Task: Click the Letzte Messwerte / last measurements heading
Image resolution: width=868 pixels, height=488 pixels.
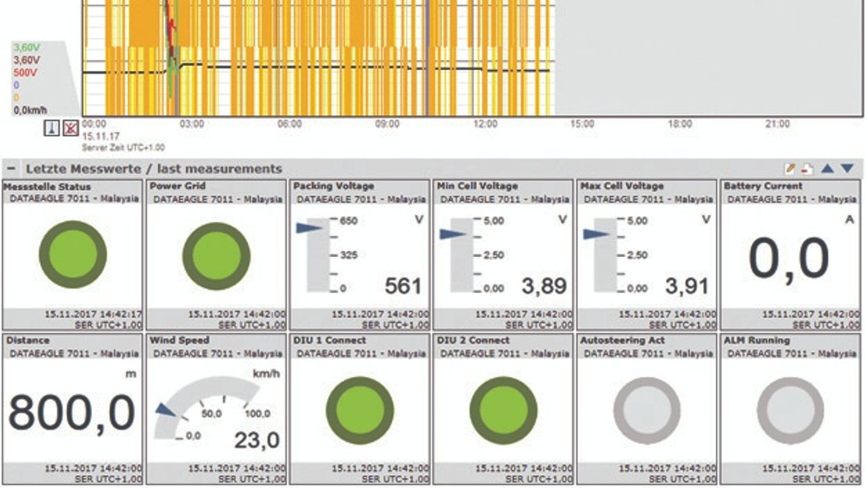Action: tap(154, 169)
